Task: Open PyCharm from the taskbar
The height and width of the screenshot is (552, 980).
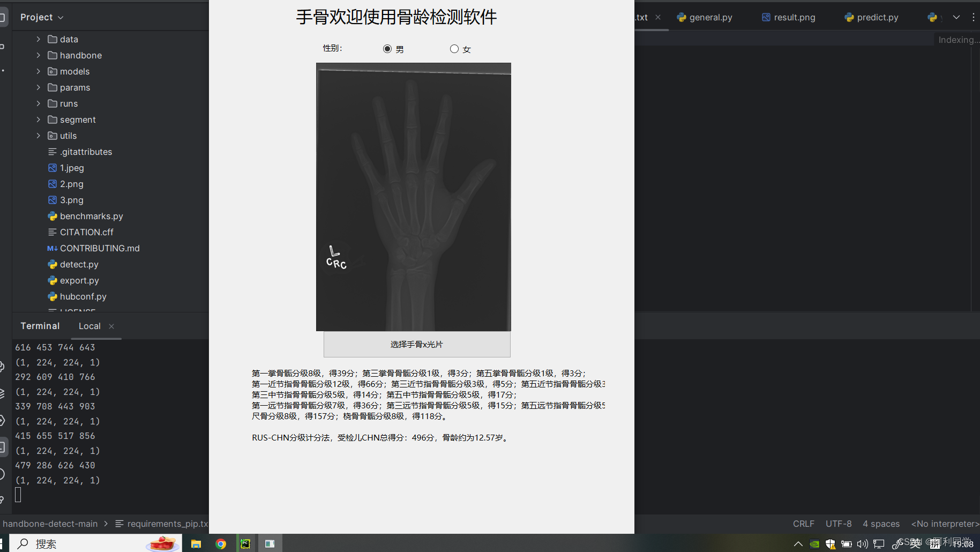Action: (x=245, y=543)
